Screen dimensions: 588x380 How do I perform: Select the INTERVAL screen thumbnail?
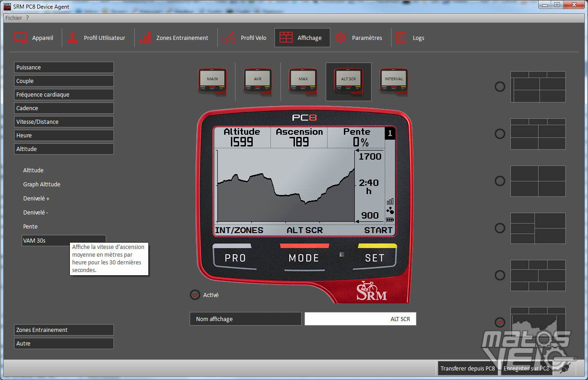(394, 81)
